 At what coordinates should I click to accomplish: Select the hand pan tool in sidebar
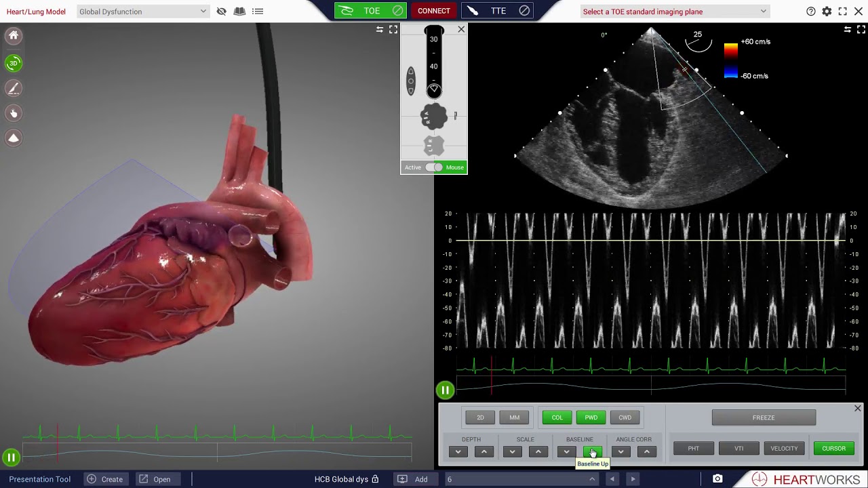[14, 113]
